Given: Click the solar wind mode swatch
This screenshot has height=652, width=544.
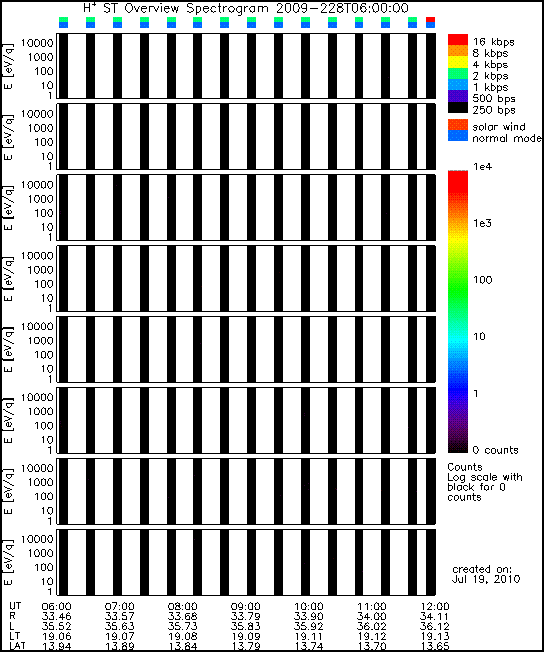Looking at the screenshot, I should pyautogui.click(x=457, y=125).
